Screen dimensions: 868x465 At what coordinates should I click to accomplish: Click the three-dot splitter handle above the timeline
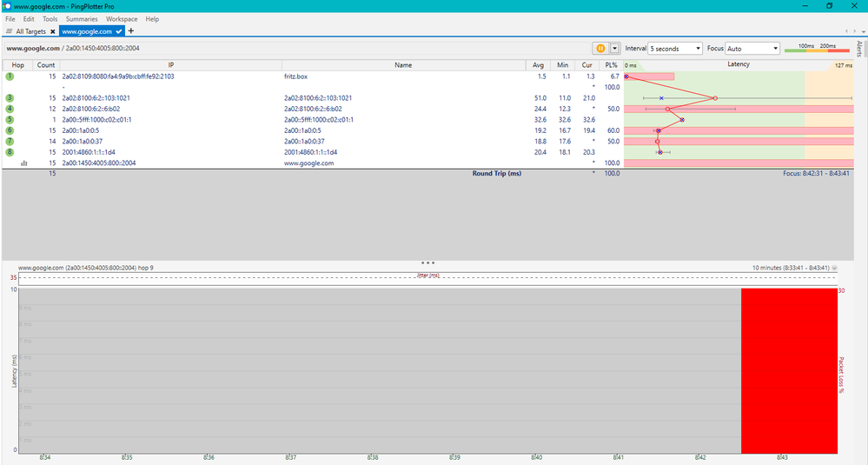click(427, 263)
